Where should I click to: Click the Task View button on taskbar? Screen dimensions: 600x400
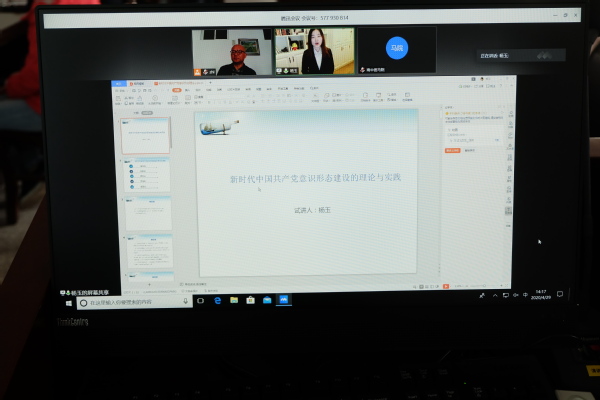(x=200, y=300)
